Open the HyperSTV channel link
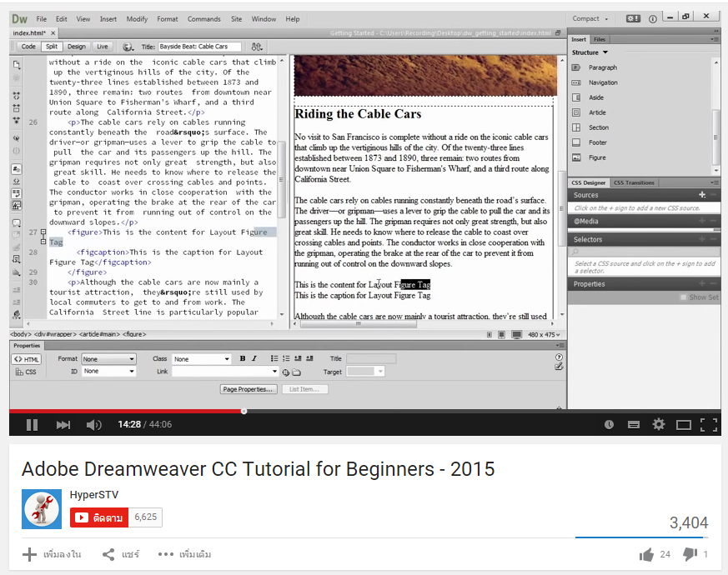The height and width of the screenshot is (575, 728). (94, 495)
